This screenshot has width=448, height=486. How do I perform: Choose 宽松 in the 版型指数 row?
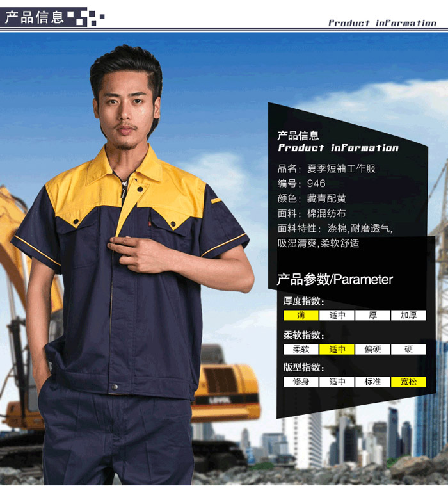[x=408, y=381]
